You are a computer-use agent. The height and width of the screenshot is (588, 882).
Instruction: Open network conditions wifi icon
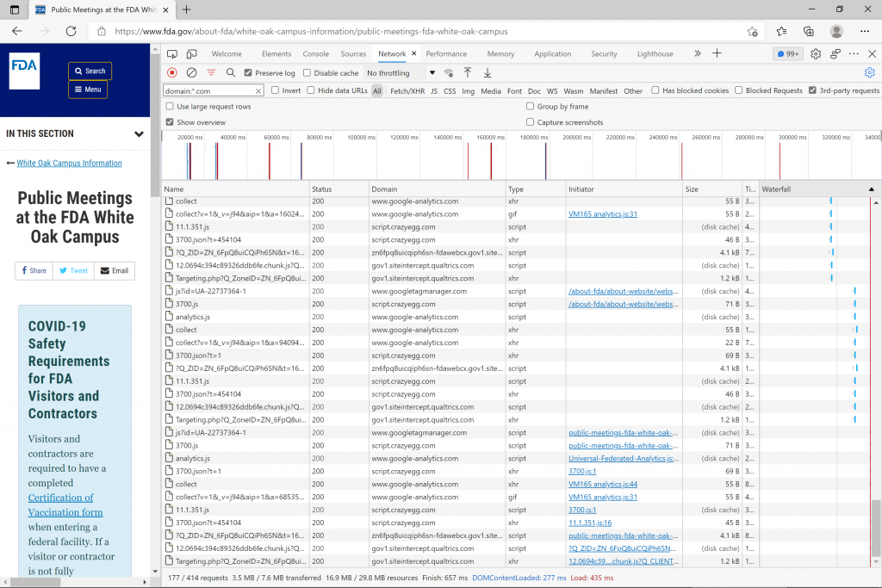point(448,73)
